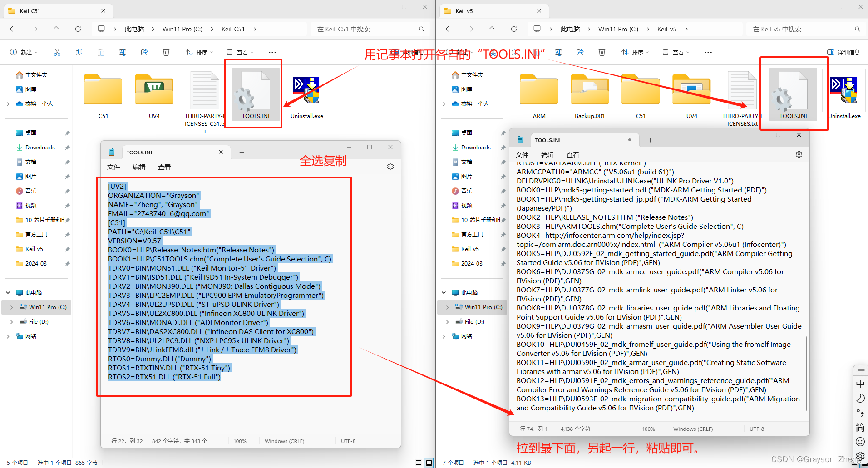
Task: Toggle IME Chinese/English mode button
Action: coord(860,384)
